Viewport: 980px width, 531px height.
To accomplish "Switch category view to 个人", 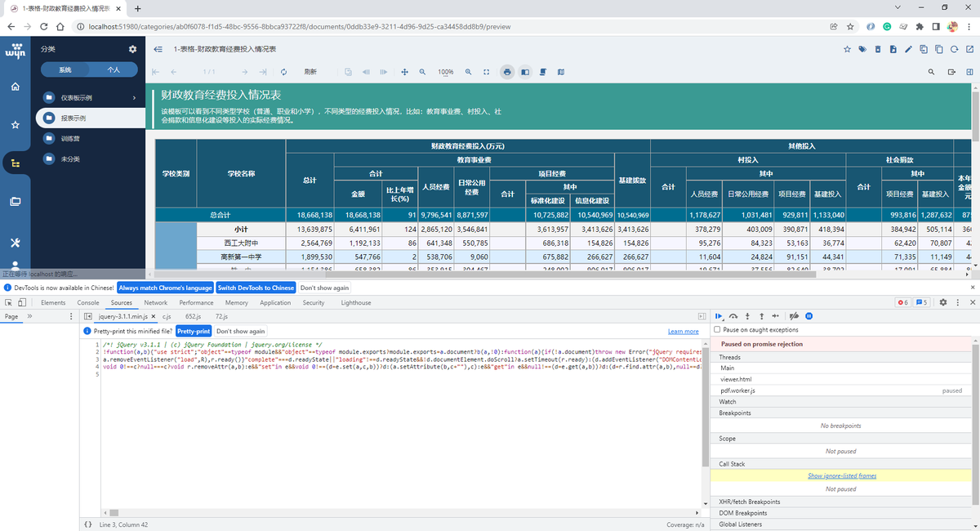I will tap(114, 70).
